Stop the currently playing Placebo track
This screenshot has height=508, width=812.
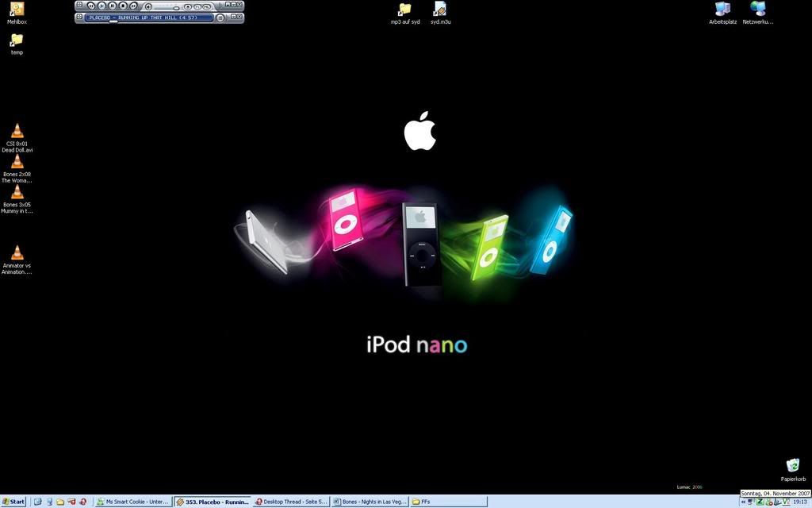[x=122, y=6]
